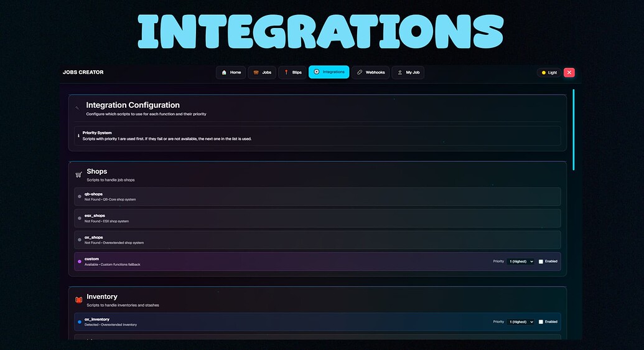This screenshot has height=350, width=644.
Task: Select the qb-shops integration row
Action: click(x=317, y=197)
